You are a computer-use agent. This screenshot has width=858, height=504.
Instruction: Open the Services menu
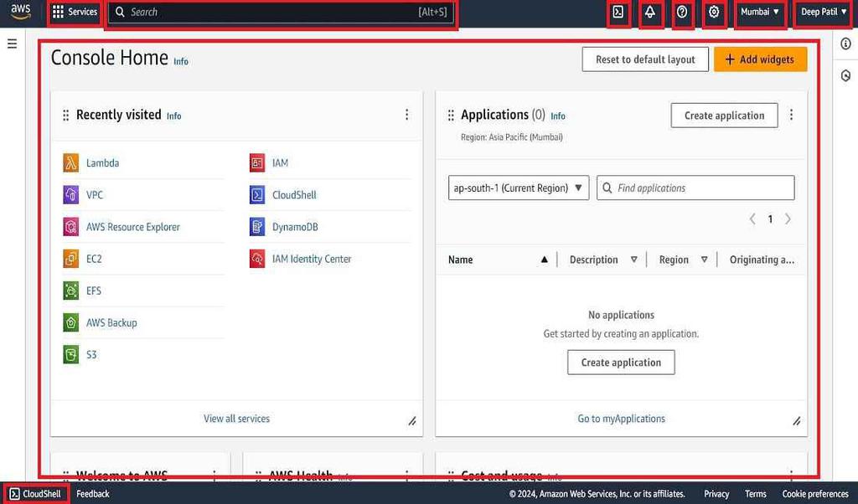[74, 13]
